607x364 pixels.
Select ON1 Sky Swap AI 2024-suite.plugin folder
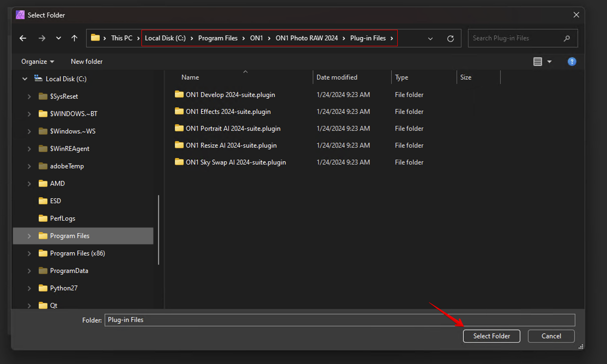[x=236, y=162]
